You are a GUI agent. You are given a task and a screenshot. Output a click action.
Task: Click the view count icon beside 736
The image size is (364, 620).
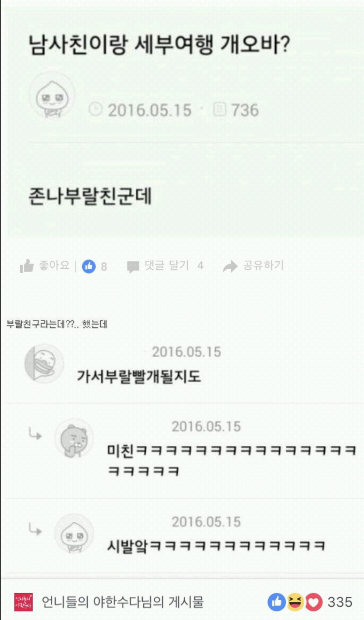pyautogui.click(x=219, y=110)
